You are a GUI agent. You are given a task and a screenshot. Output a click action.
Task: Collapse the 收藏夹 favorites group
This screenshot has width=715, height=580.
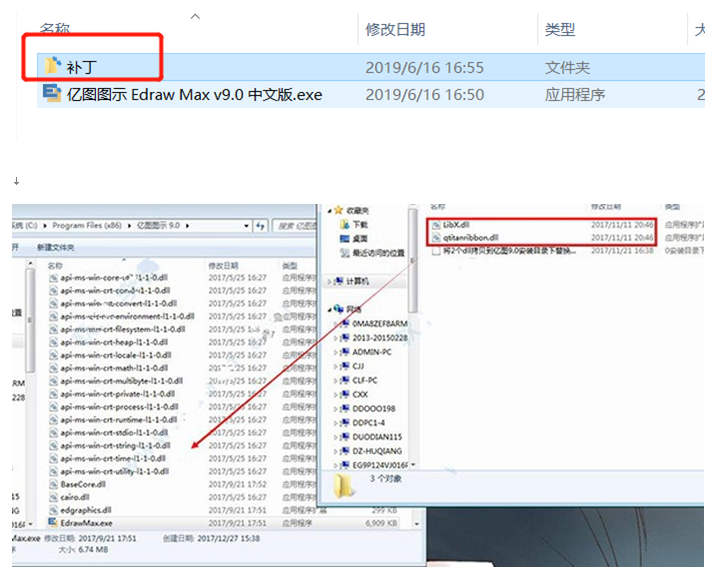click(x=330, y=211)
